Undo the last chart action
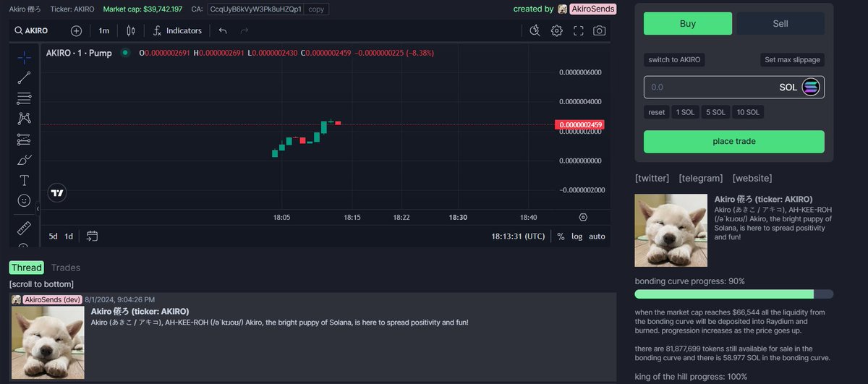This screenshot has height=384, width=868. [223, 30]
